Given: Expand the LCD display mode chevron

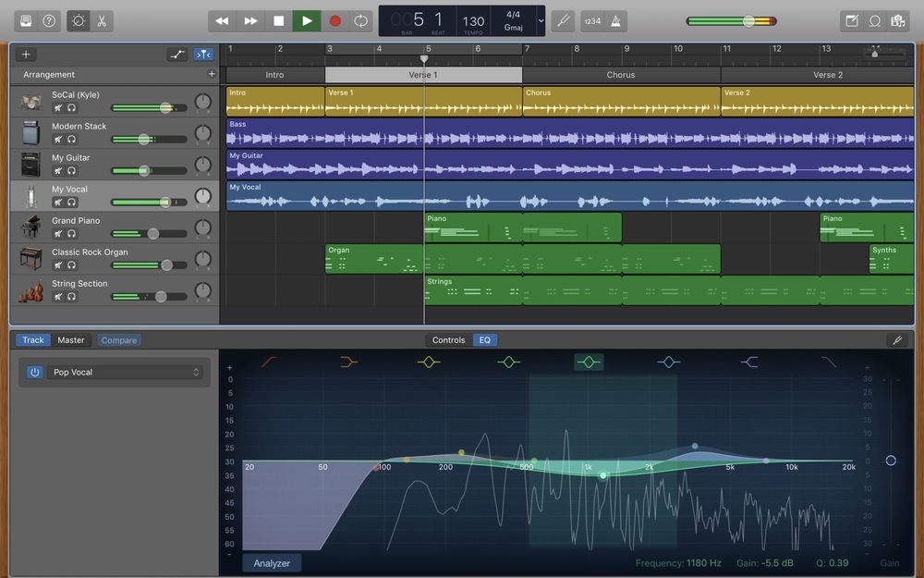Looking at the screenshot, I should coord(541,20).
